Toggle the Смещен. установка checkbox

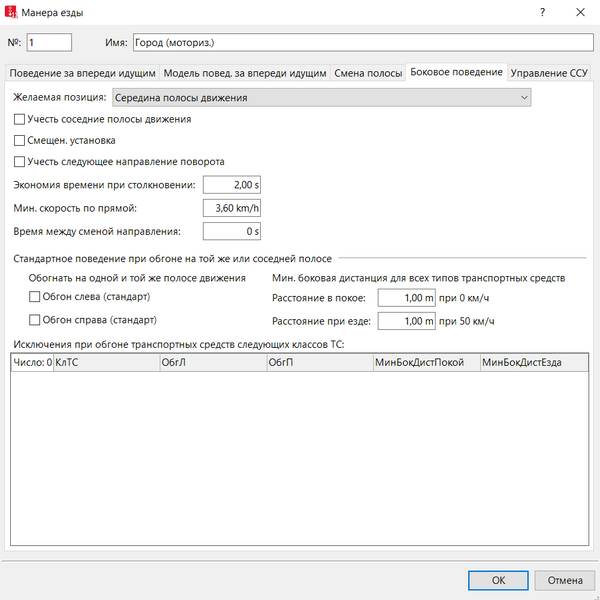tap(20, 140)
